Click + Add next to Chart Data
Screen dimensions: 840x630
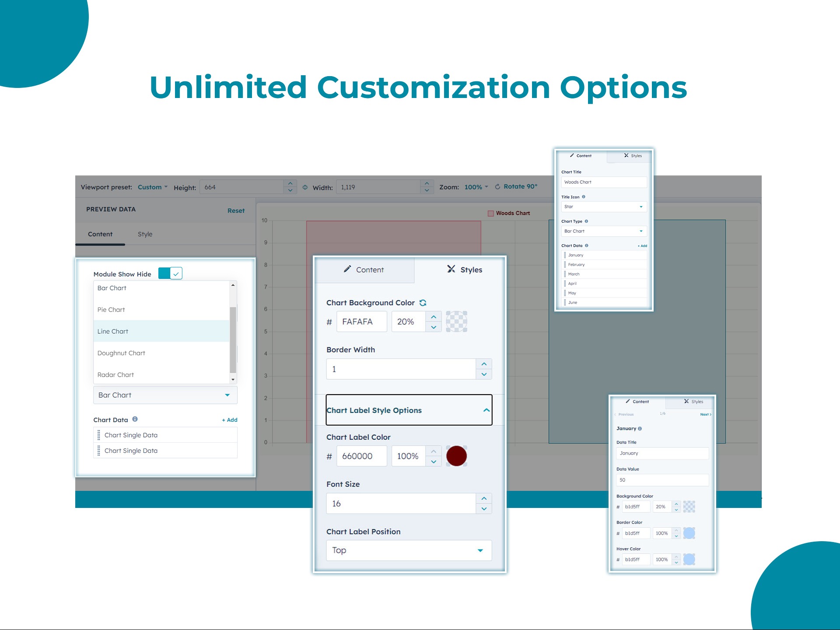(230, 420)
